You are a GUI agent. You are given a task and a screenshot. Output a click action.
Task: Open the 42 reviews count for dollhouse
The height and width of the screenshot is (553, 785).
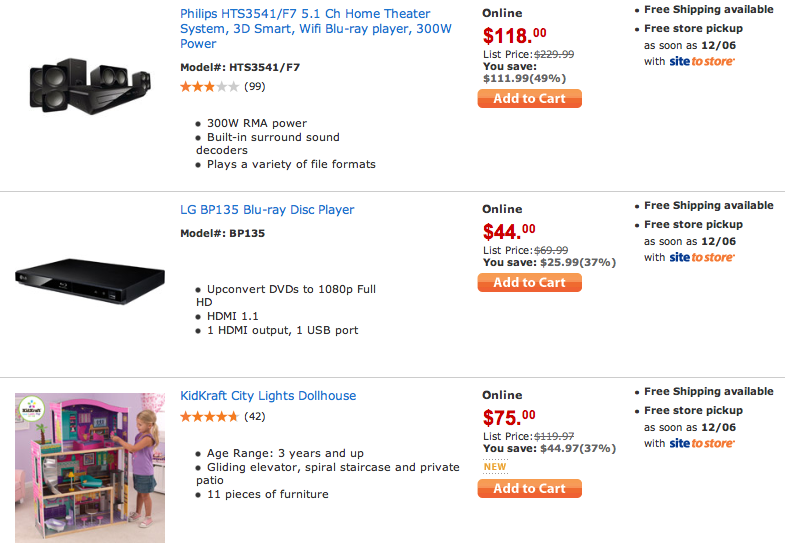[254, 416]
